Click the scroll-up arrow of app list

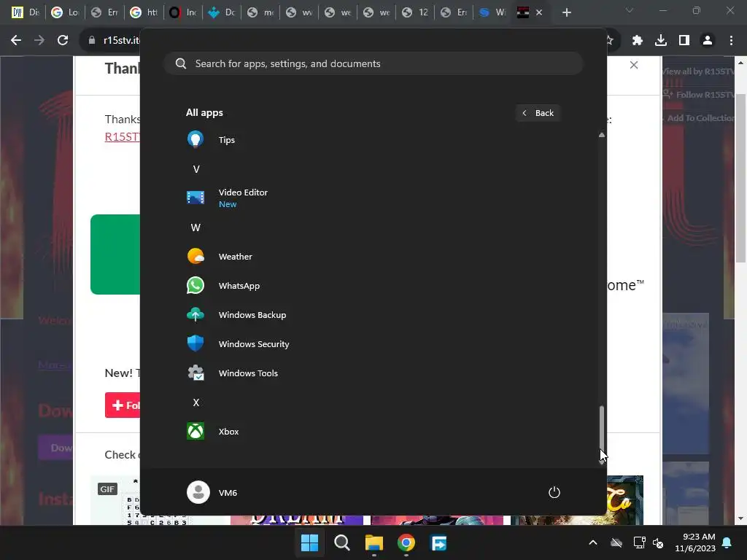[x=602, y=135]
